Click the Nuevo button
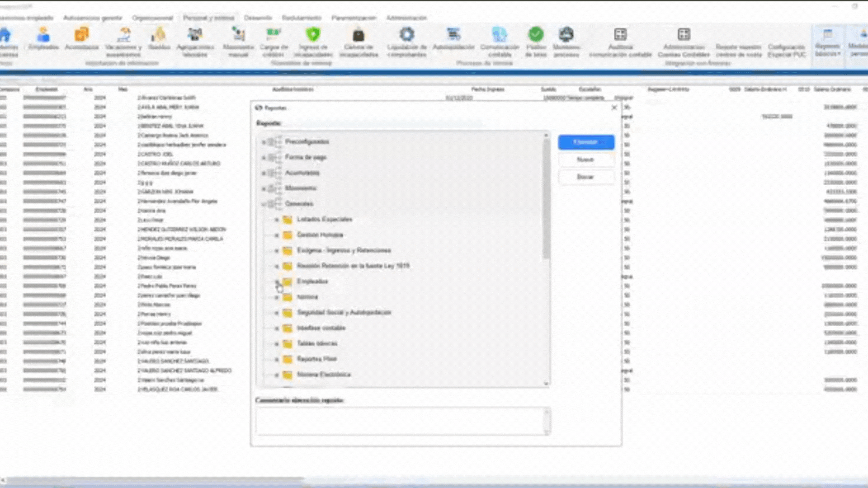This screenshot has height=488, width=868. tap(586, 160)
